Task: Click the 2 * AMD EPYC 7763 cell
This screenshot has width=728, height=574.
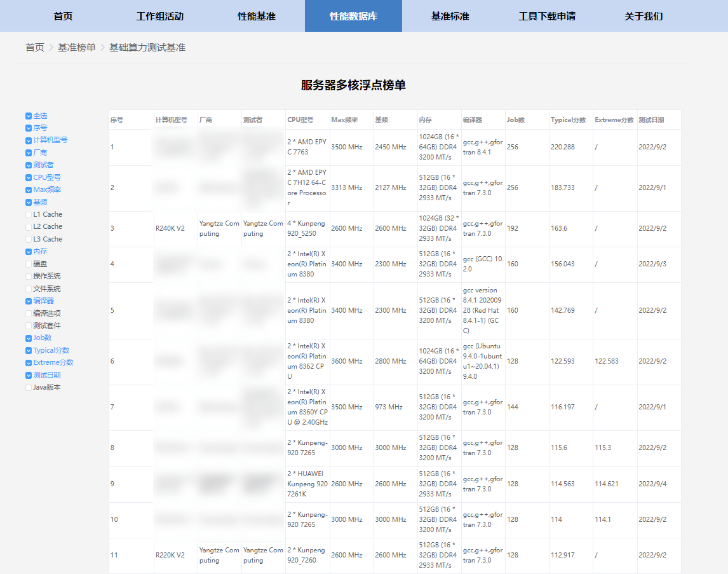Action: click(307, 147)
